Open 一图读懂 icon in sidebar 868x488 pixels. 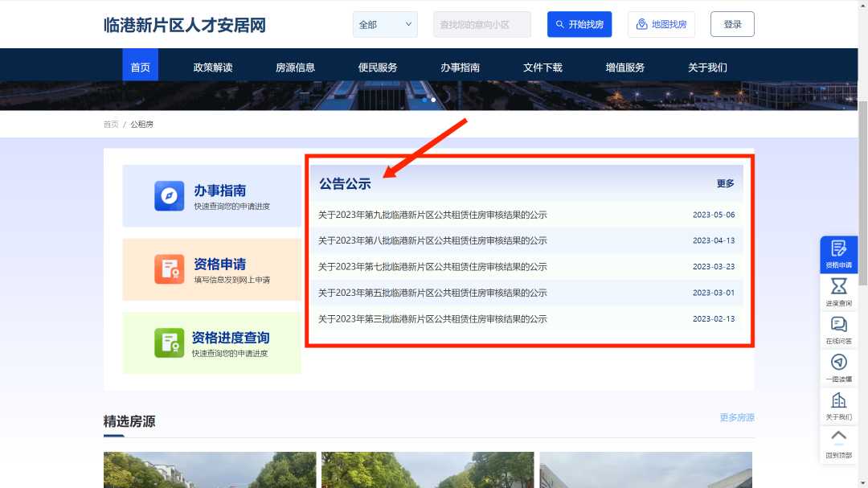838,363
